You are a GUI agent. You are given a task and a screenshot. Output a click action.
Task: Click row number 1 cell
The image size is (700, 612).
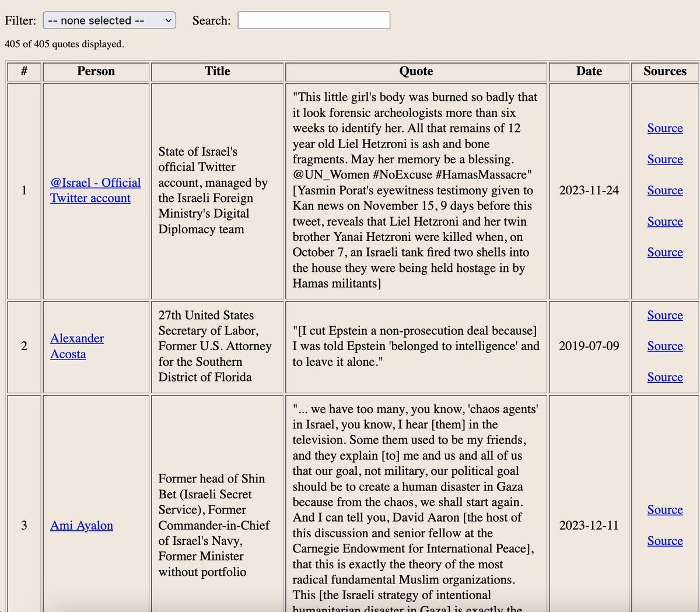tap(24, 190)
